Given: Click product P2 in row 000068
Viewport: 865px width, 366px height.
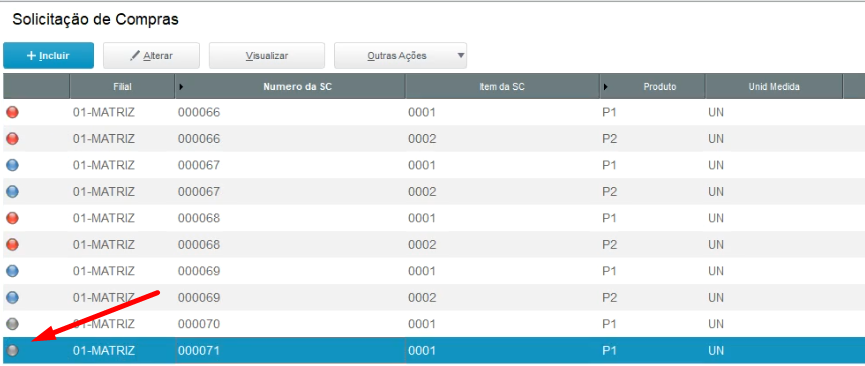Looking at the screenshot, I should (x=609, y=245).
